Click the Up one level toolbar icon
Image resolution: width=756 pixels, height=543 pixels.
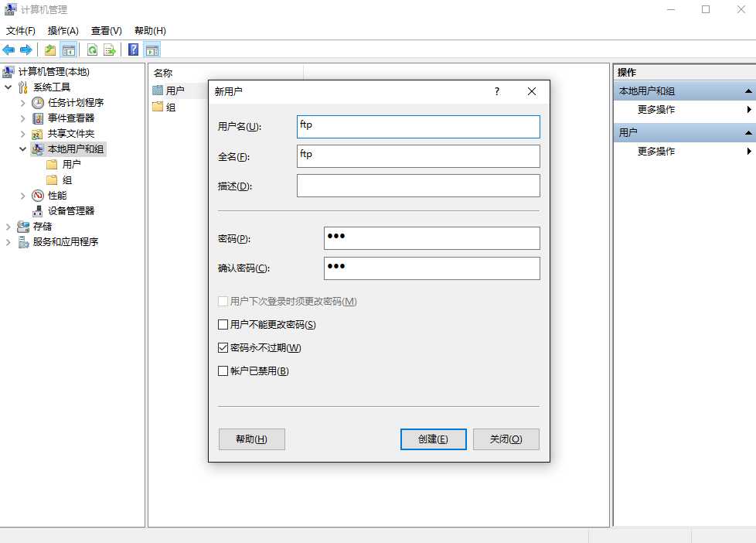tap(50, 50)
